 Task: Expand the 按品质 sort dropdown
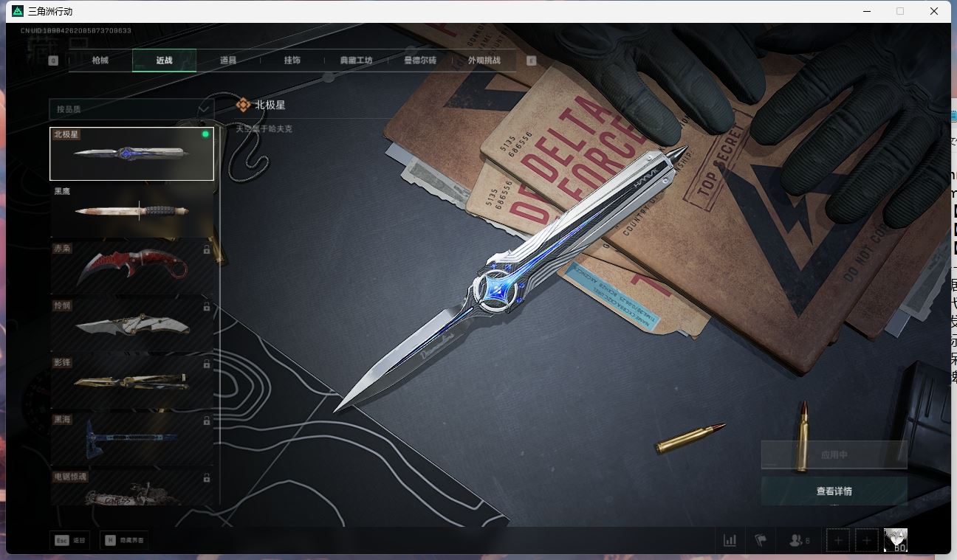point(131,109)
